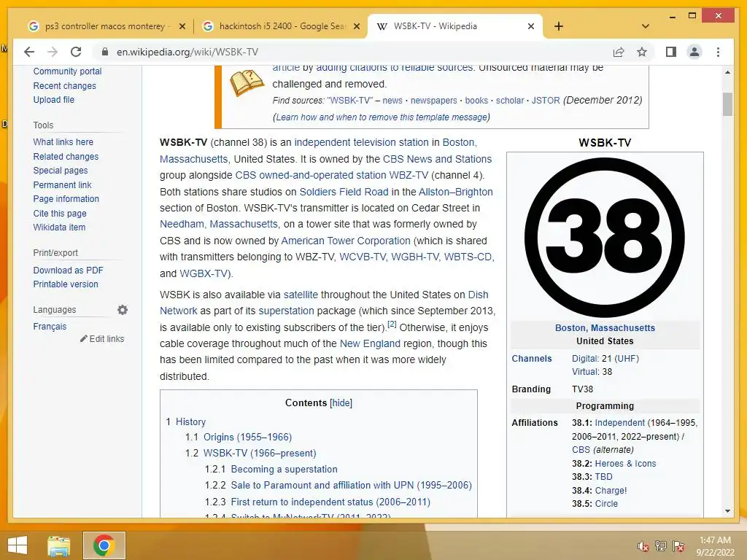Open Related changes link

(x=66, y=157)
